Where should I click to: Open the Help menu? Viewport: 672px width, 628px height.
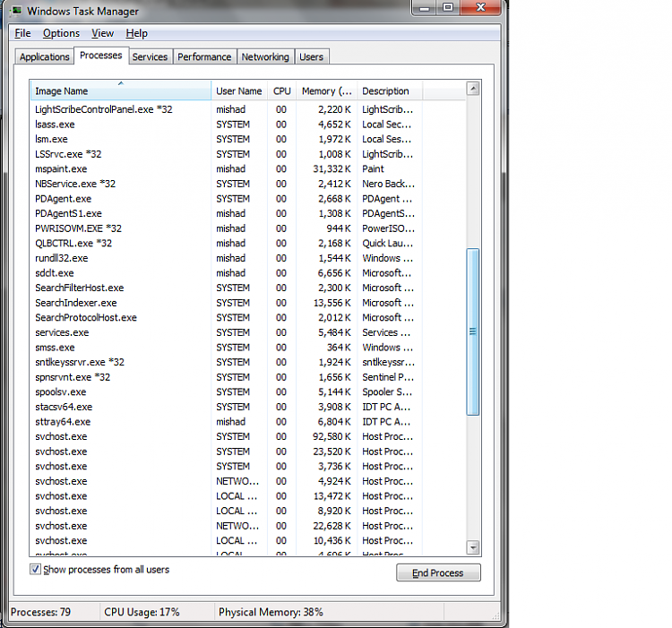(137, 33)
